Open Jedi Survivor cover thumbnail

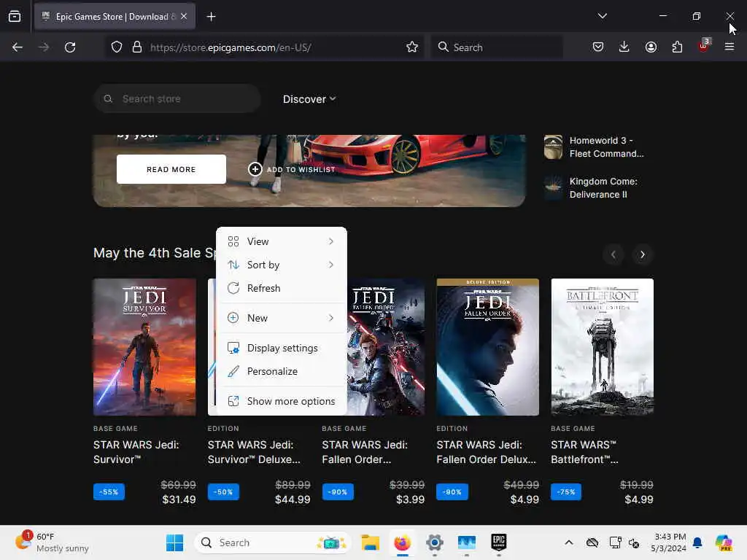[145, 347]
